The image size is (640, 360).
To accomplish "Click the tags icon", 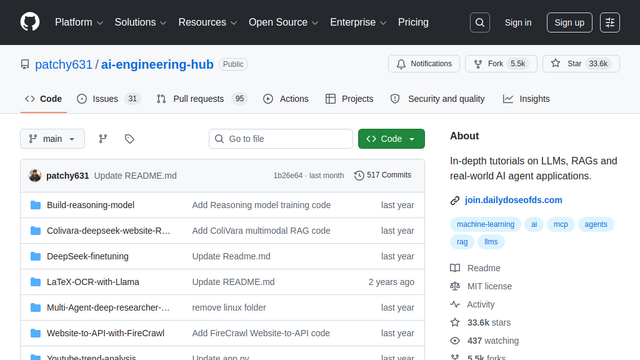I will 129,139.
